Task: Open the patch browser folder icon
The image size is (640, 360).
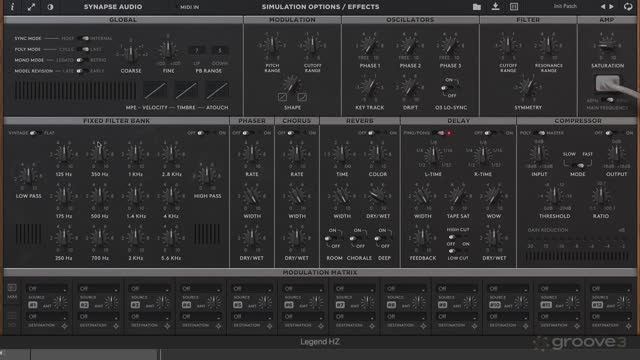Action: 477,7
